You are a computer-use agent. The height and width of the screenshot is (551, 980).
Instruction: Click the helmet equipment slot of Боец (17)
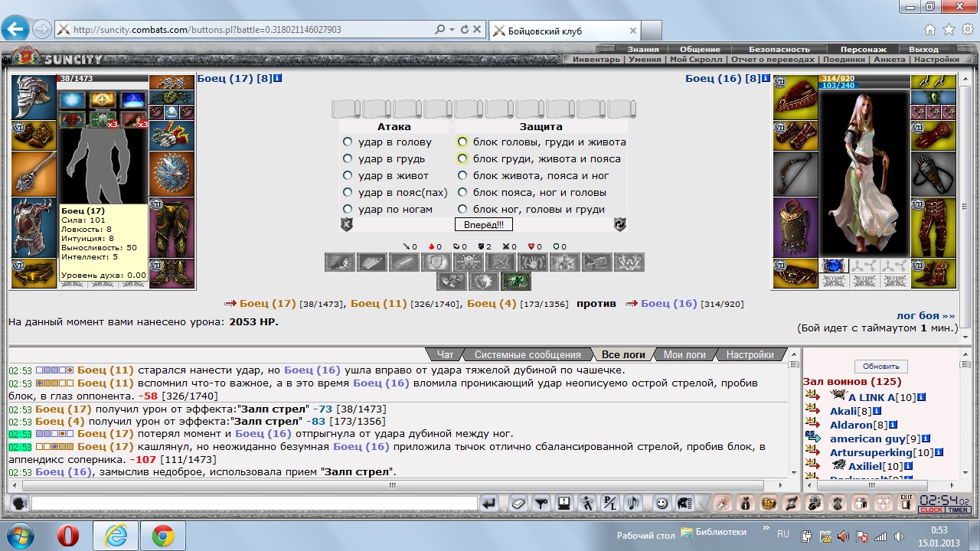click(34, 97)
